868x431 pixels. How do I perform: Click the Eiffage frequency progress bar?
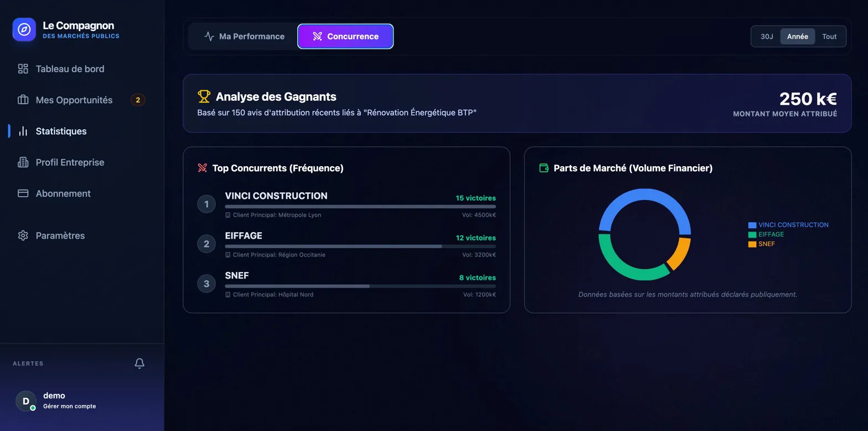tap(360, 247)
